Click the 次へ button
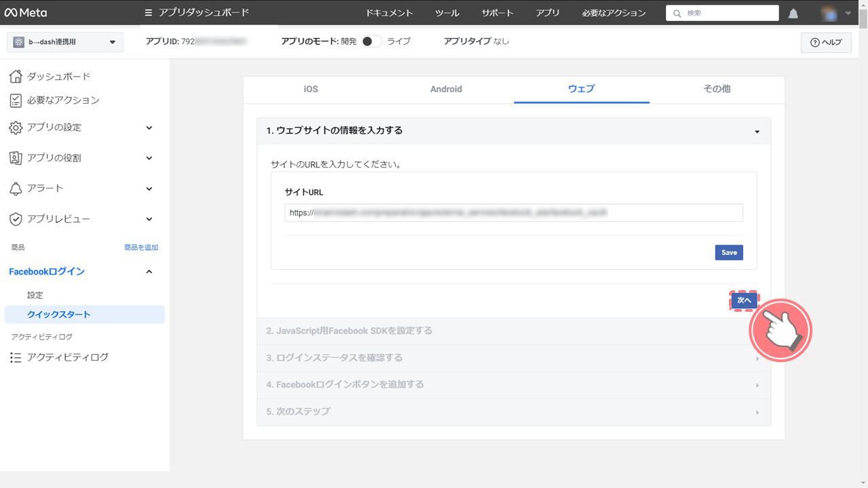The width and height of the screenshot is (868, 488). (744, 300)
